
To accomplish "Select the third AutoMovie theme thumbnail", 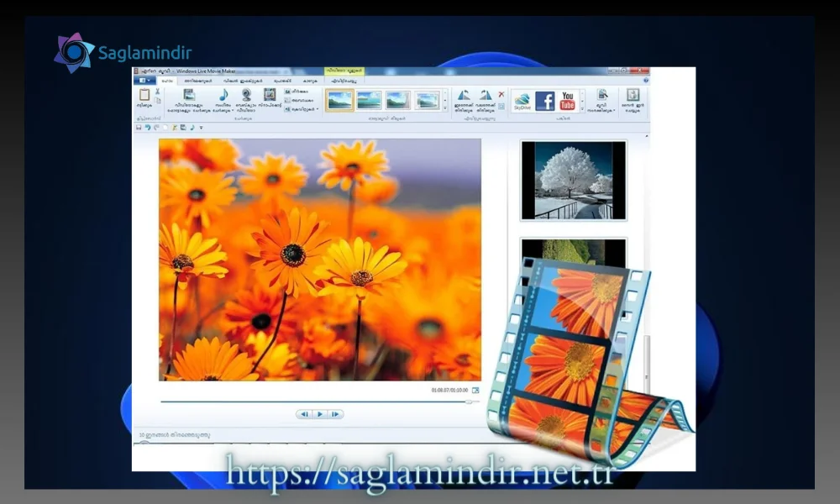I will (398, 100).
